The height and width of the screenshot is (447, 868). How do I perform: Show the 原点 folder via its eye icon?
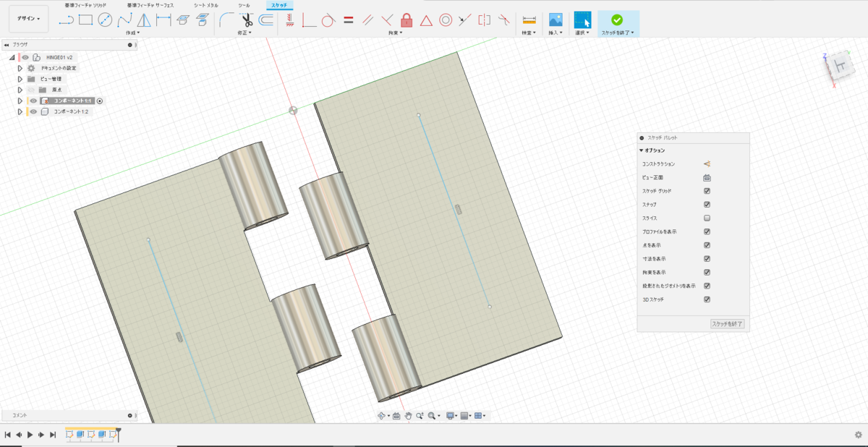point(31,90)
